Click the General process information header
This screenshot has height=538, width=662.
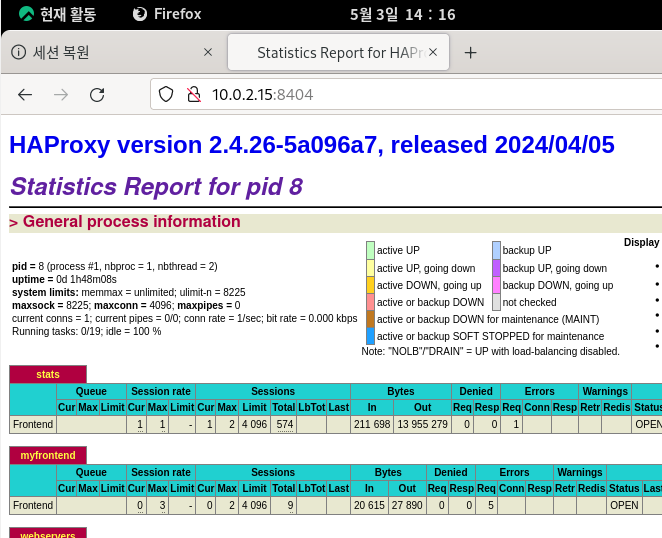click(131, 222)
